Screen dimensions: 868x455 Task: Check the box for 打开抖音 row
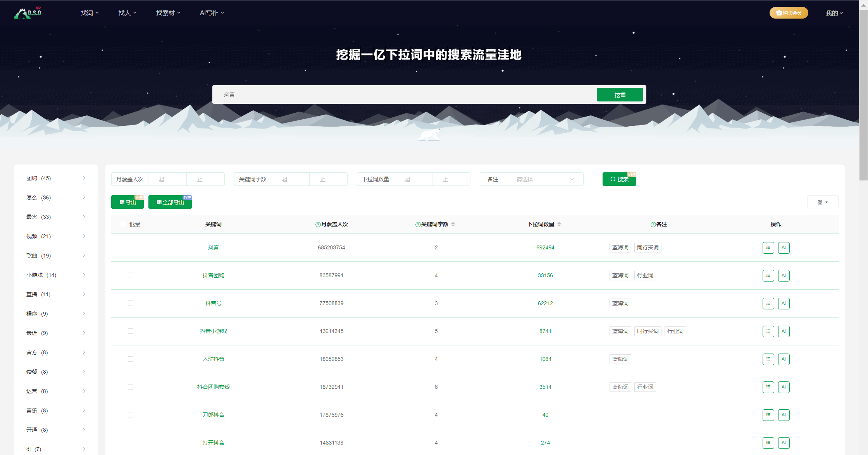131,443
